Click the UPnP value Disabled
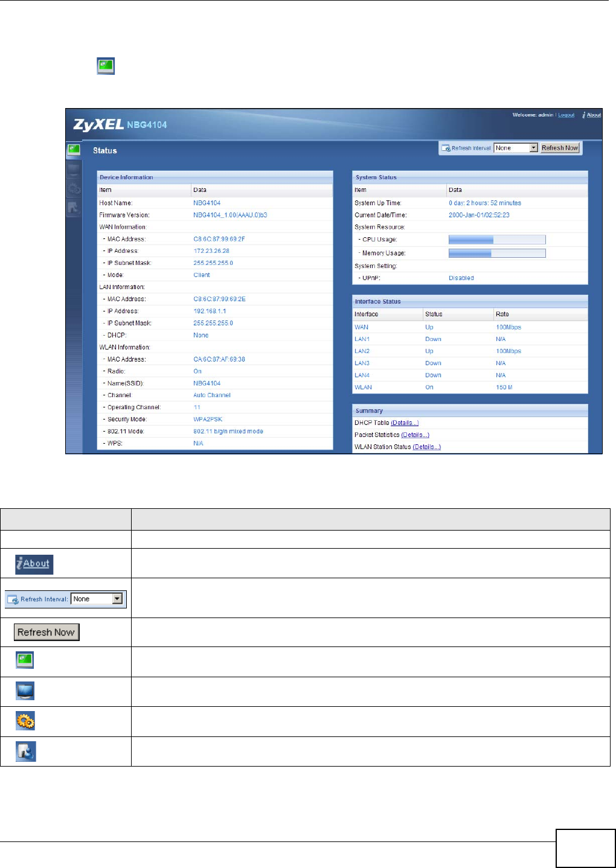 (x=461, y=278)
